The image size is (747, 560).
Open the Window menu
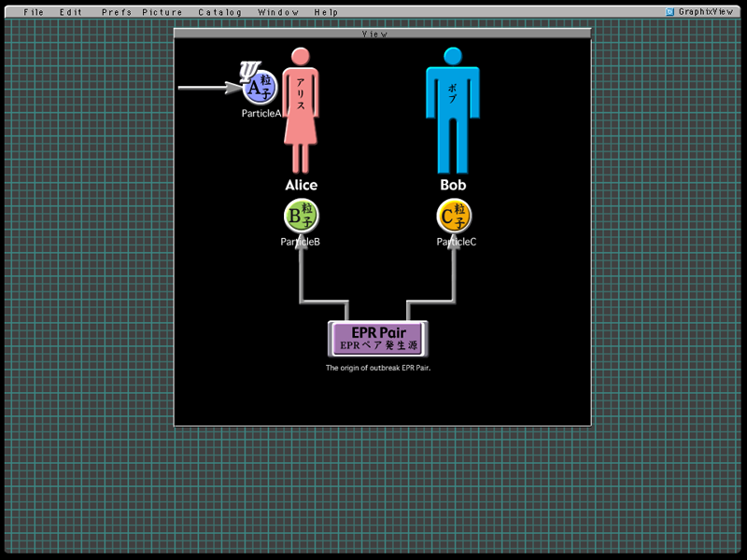pos(278,12)
